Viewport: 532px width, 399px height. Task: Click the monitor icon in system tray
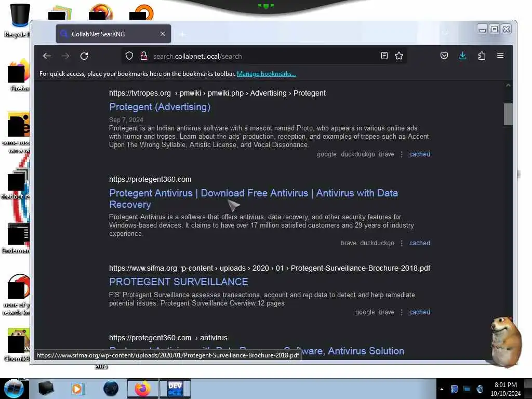467,389
